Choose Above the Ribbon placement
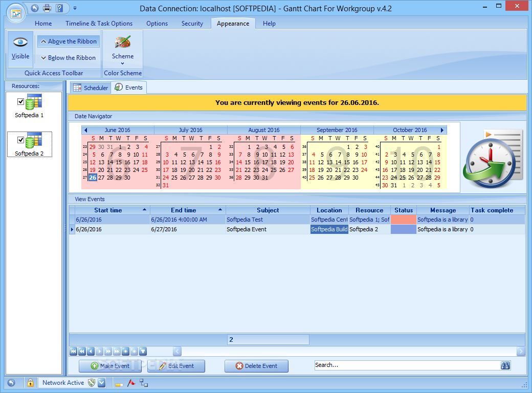Image resolution: width=532 pixels, height=393 pixels. [x=69, y=41]
